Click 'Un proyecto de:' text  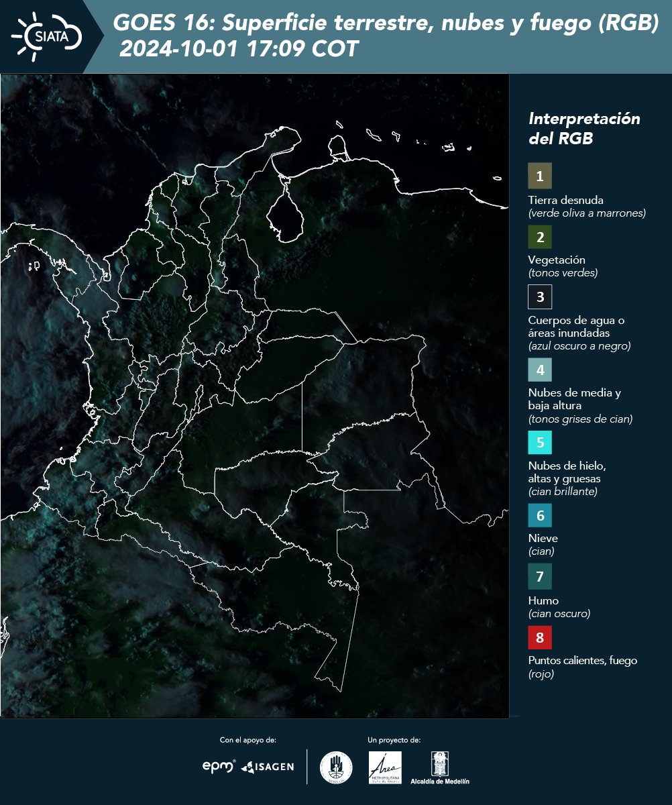pyautogui.click(x=394, y=740)
